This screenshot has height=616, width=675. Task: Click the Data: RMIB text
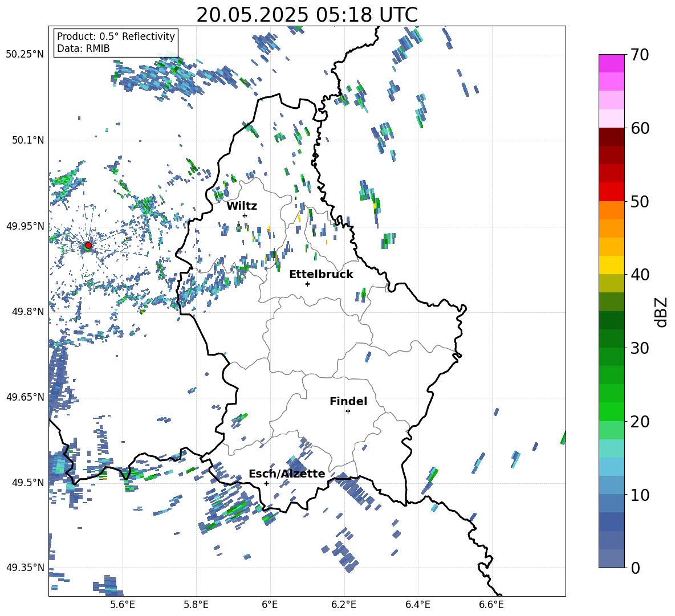click(83, 48)
